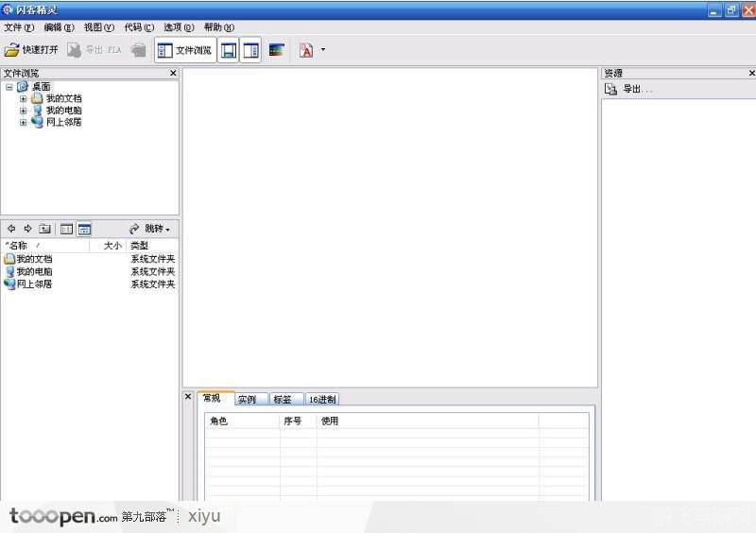
Task: Toggle the 文件浏览 panel button
Action: click(185, 50)
